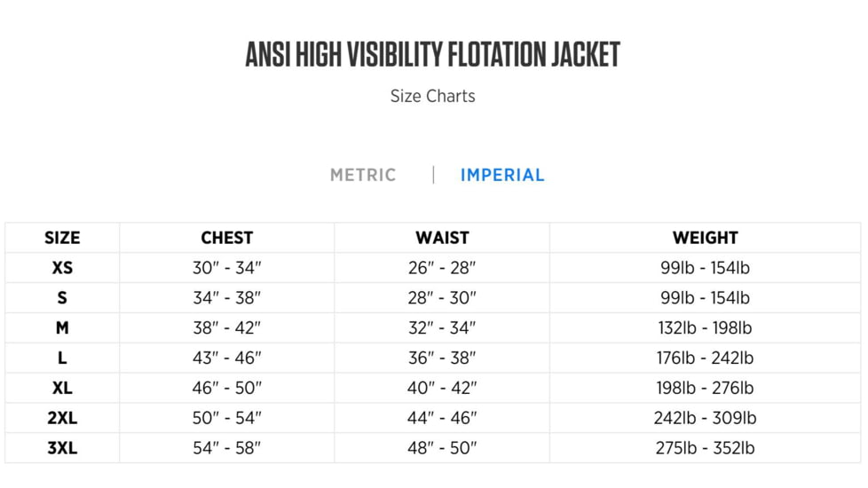
Task: Select the L size row label
Action: pyautogui.click(x=62, y=358)
